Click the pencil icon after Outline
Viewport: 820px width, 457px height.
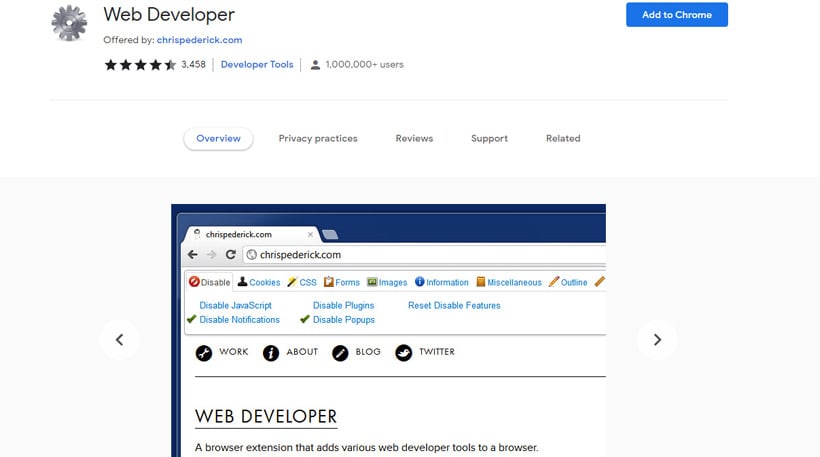pyautogui.click(x=600, y=282)
